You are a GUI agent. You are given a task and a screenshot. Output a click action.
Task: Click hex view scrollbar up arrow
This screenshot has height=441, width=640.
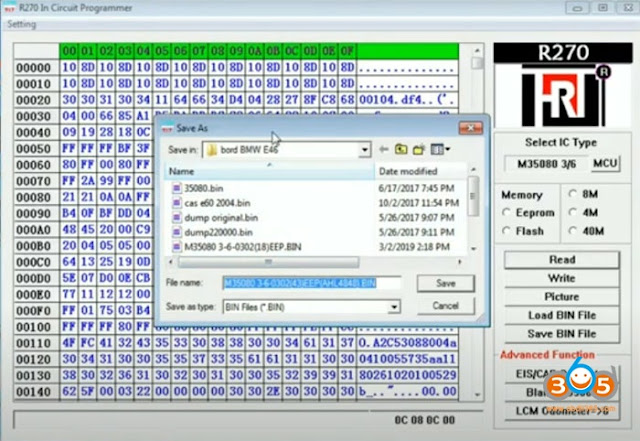point(477,50)
